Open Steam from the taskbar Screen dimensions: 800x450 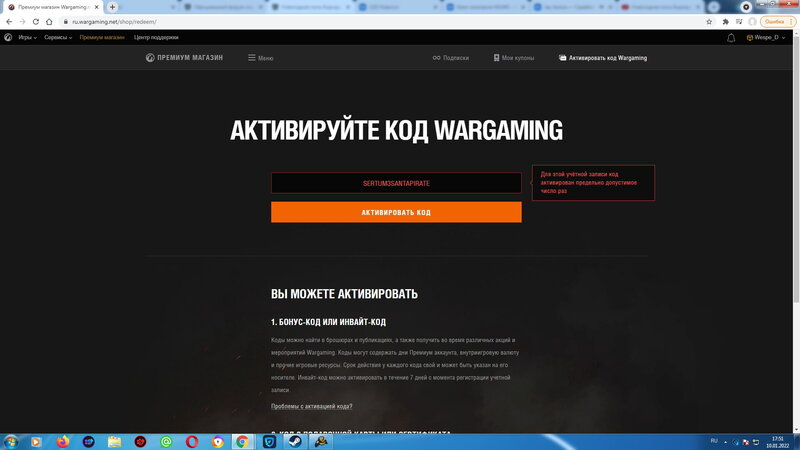(295, 442)
